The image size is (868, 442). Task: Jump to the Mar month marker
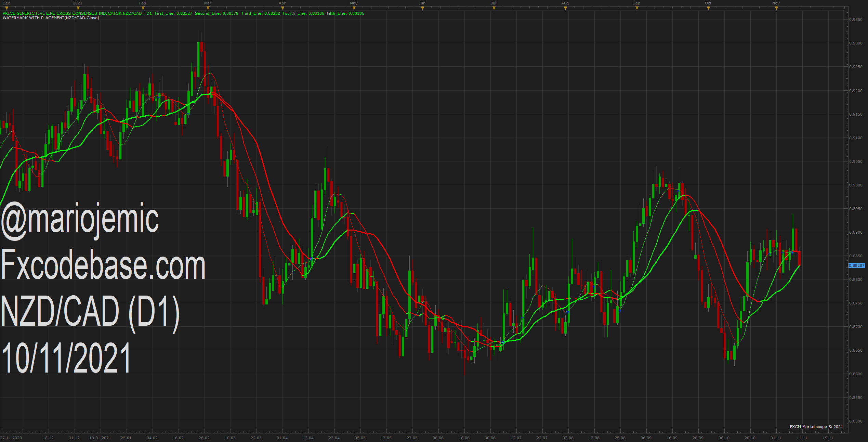pos(208,8)
